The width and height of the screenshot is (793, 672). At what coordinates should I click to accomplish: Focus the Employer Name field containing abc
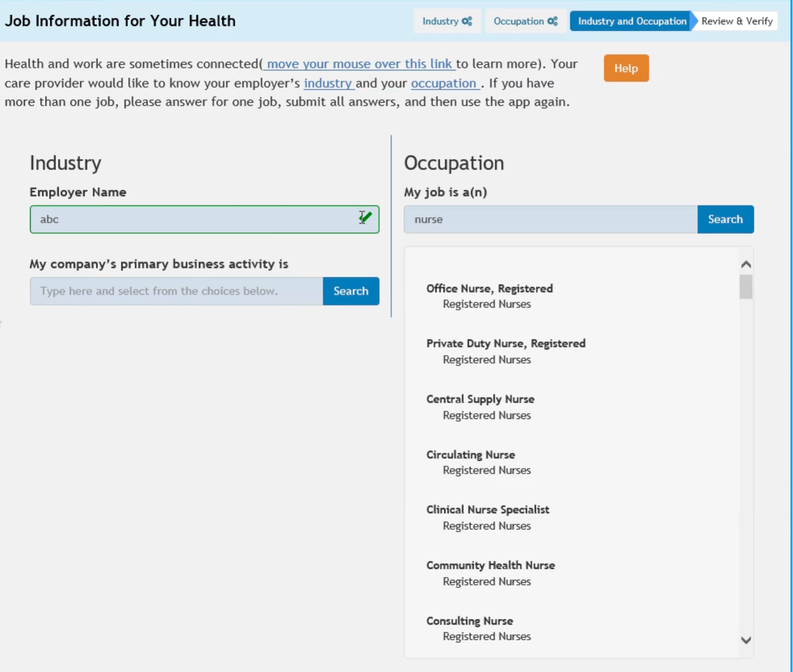pos(204,219)
